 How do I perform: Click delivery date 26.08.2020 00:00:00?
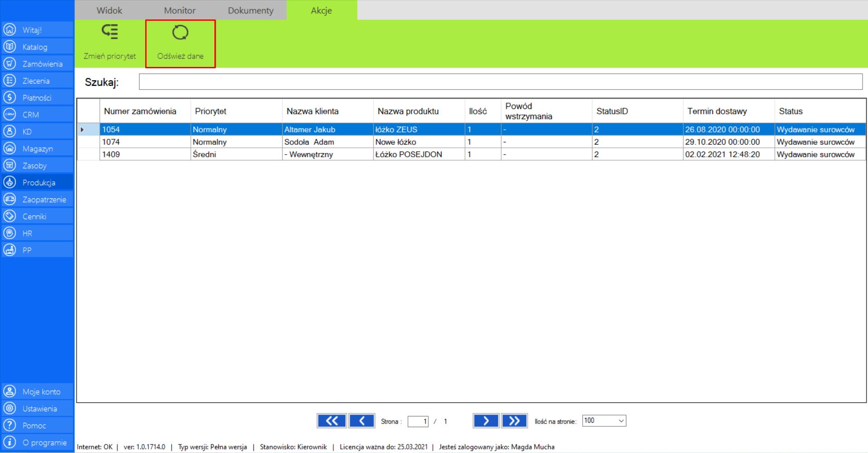coord(729,129)
